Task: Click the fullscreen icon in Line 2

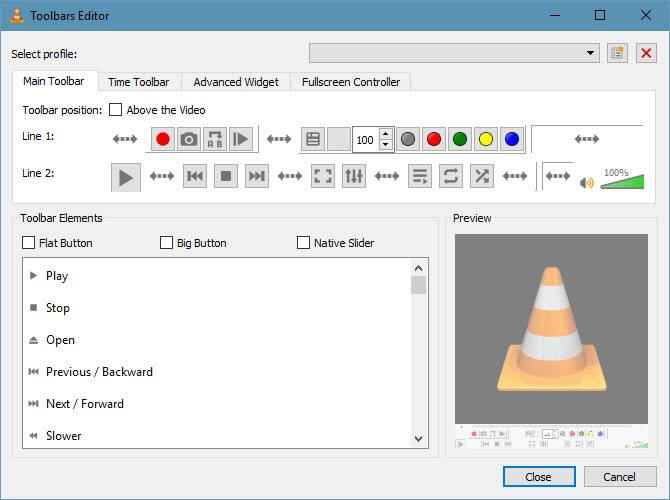Action: [323, 176]
